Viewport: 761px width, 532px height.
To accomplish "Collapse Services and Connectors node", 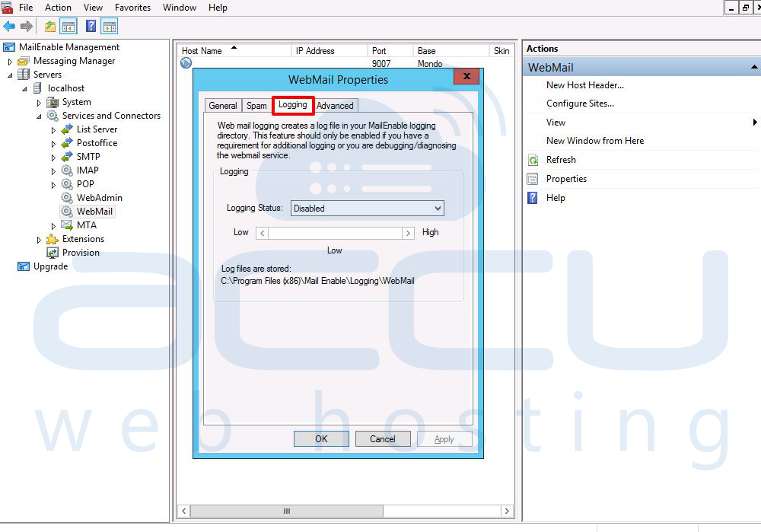I will point(39,116).
